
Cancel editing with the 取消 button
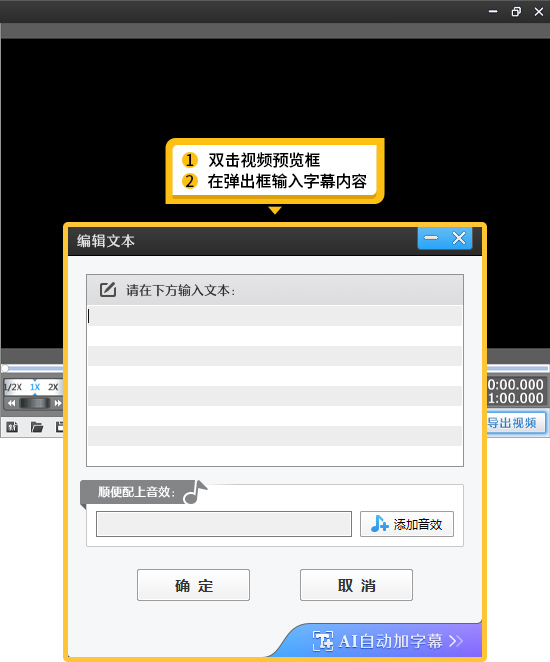356,585
